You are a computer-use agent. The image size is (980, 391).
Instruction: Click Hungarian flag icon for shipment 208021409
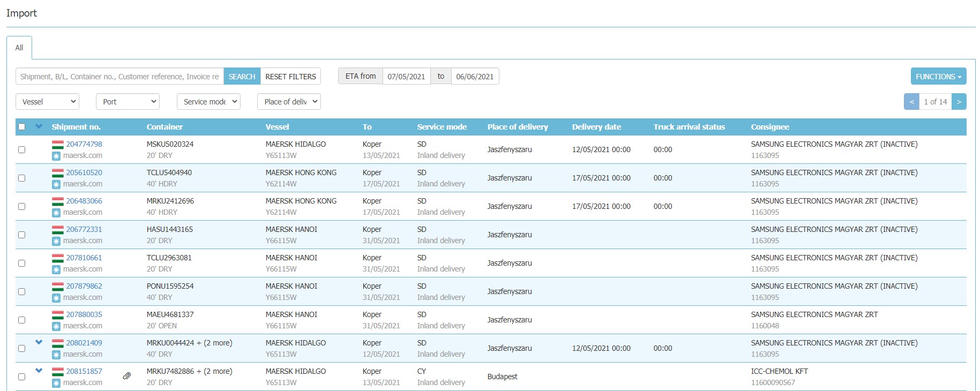pos(58,343)
